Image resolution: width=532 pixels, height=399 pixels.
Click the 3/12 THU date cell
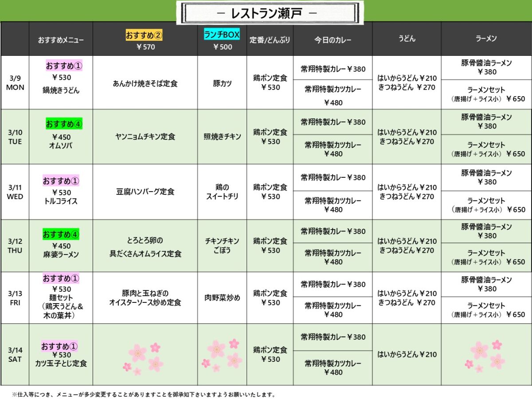(x=15, y=246)
